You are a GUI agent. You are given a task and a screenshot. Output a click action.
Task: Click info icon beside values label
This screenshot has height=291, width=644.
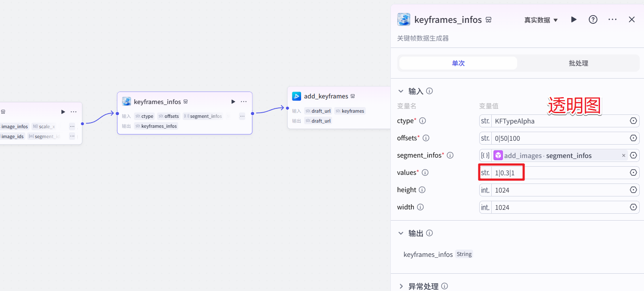425,173
